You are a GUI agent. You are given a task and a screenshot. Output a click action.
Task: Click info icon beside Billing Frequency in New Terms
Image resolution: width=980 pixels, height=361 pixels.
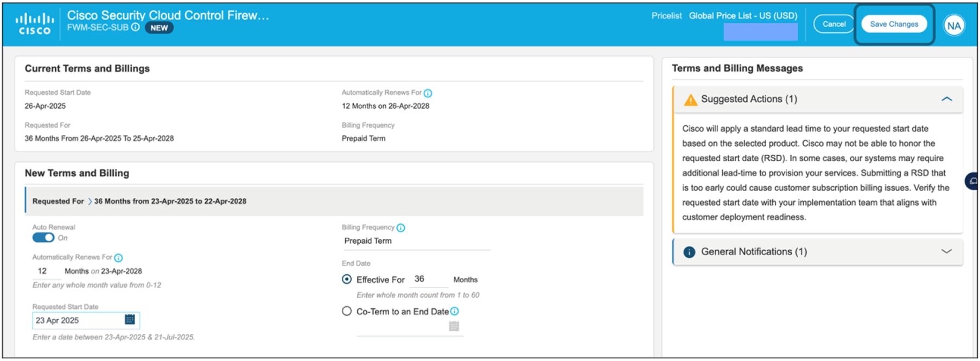(400, 228)
